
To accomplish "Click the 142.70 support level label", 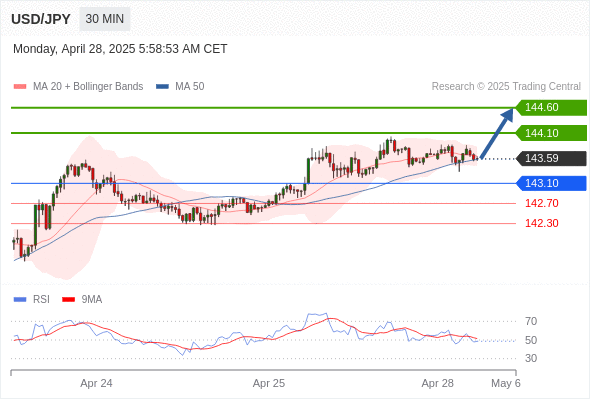I will tap(541, 204).
